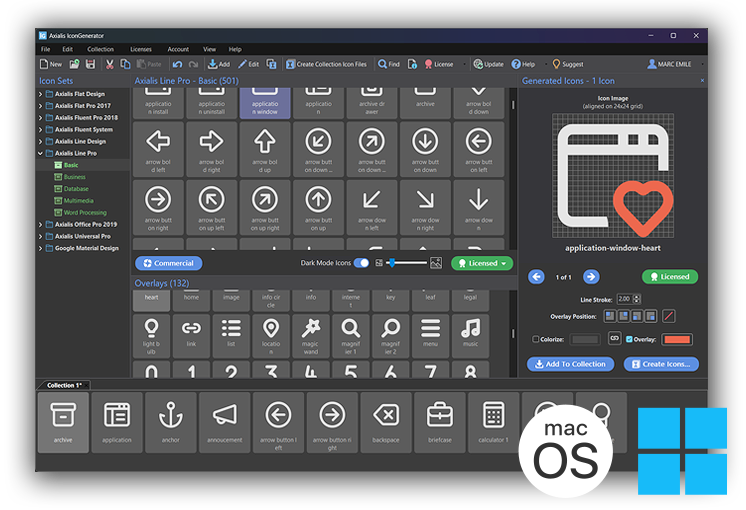746x510 pixels.
Task: Go to next generated icon
Action: coord(591,277)
